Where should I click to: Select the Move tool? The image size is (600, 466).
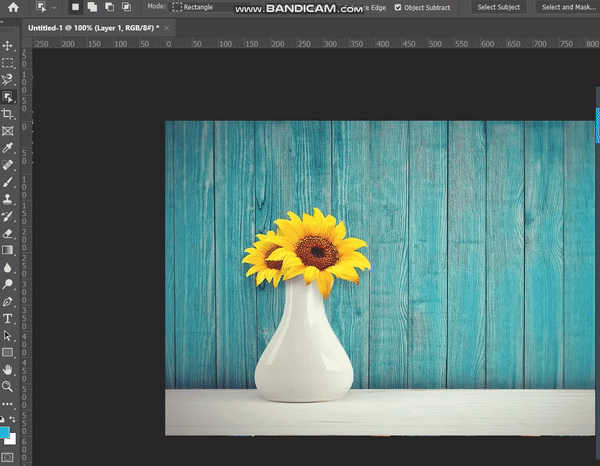(7, 46)
